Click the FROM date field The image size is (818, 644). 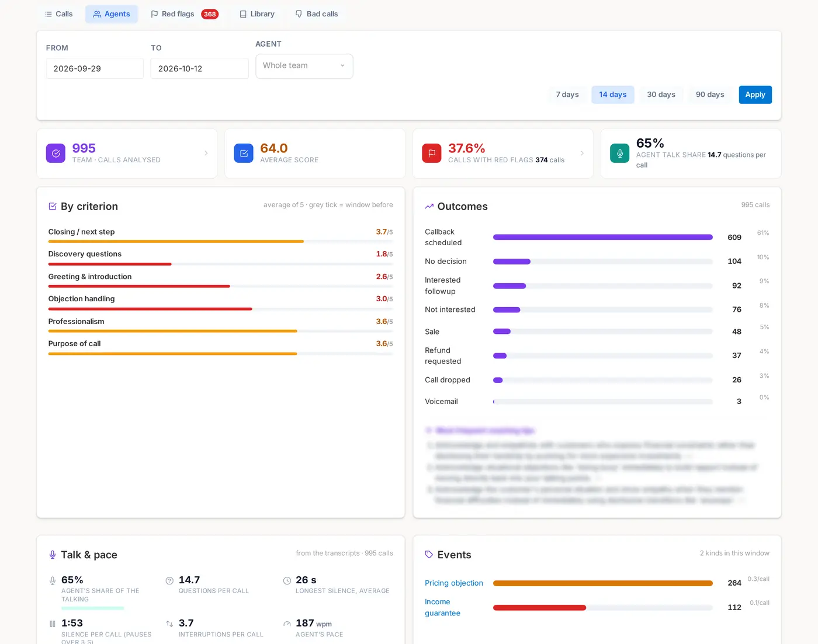95,68
